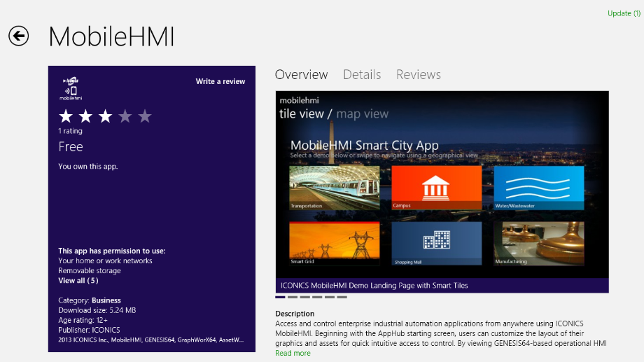Click the Transportation tile in the screenshot
Image resolution: width=644 pixels, height=362 pixels.
coord(334,188)
